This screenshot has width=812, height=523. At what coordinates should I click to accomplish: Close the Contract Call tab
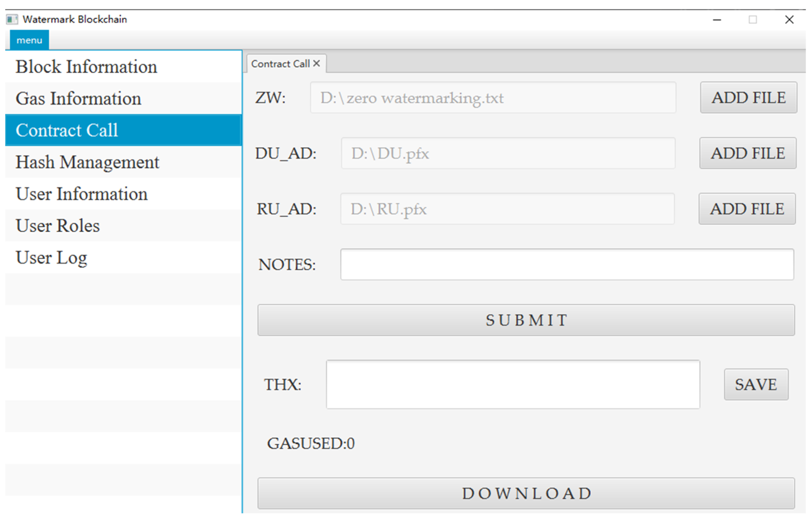317,63
